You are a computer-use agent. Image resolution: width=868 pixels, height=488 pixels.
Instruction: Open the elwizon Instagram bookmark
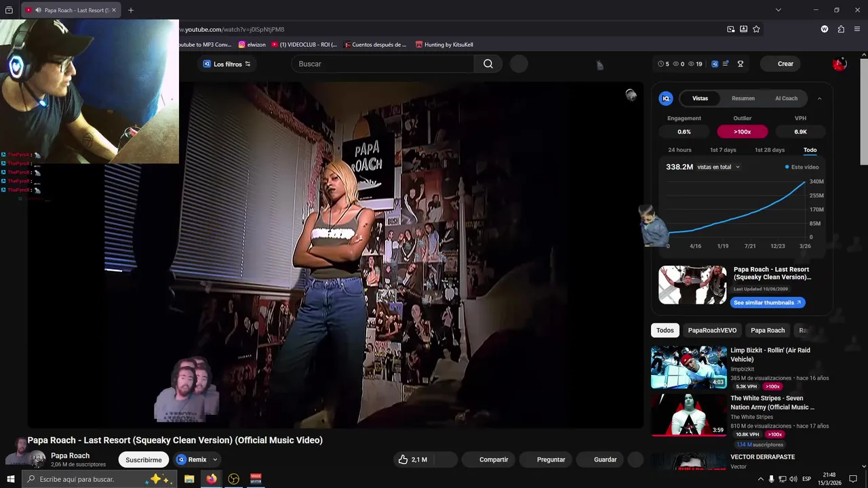click(252, 45)
